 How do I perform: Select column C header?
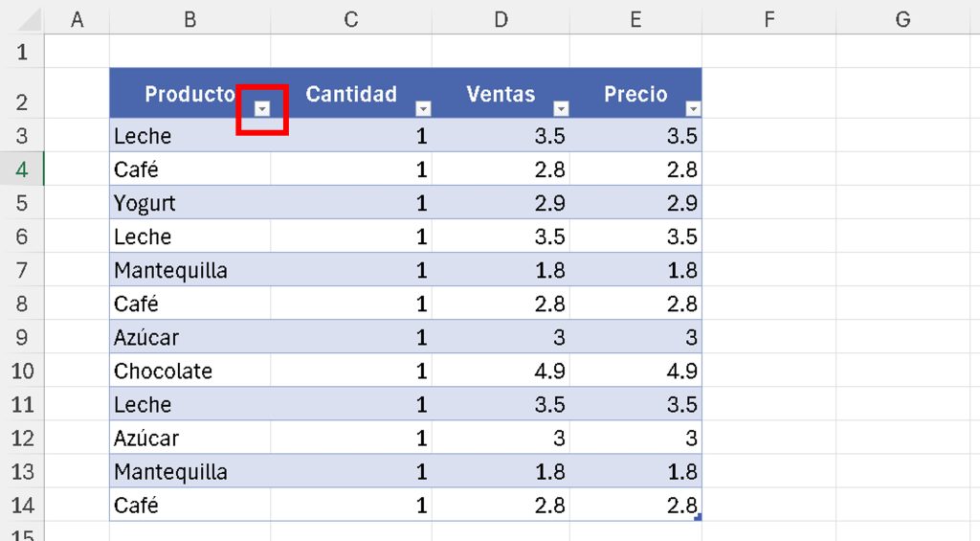pos(350,19)
